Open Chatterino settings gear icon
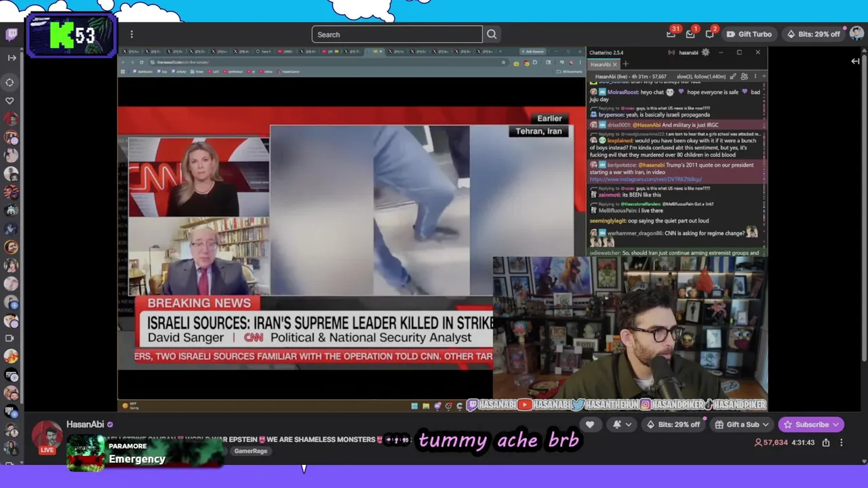Image resolution: width=868 pixels, height=488 pixels. point(705,52)
